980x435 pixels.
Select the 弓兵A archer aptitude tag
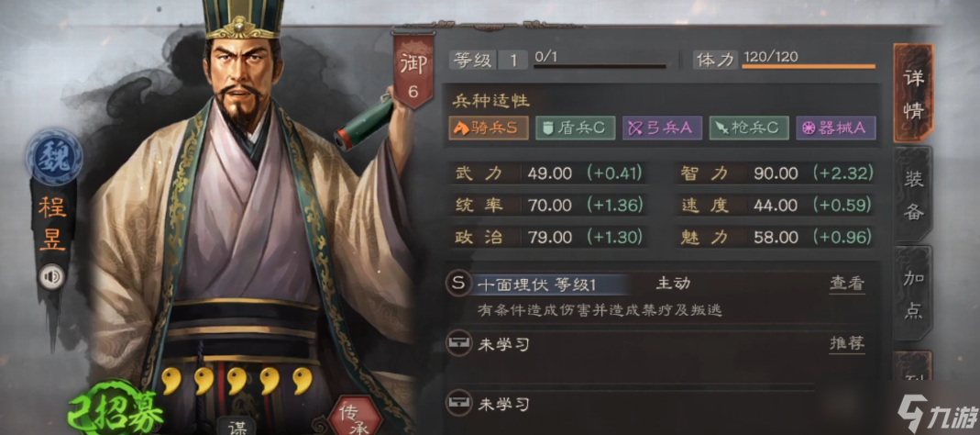662,128
